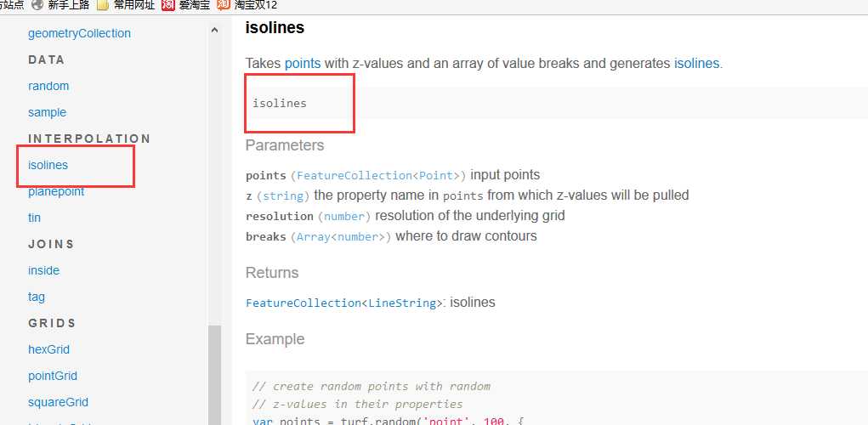This screenshot has width=868, height=425.
Task: Follow the points link in the description
Action: 303,63
